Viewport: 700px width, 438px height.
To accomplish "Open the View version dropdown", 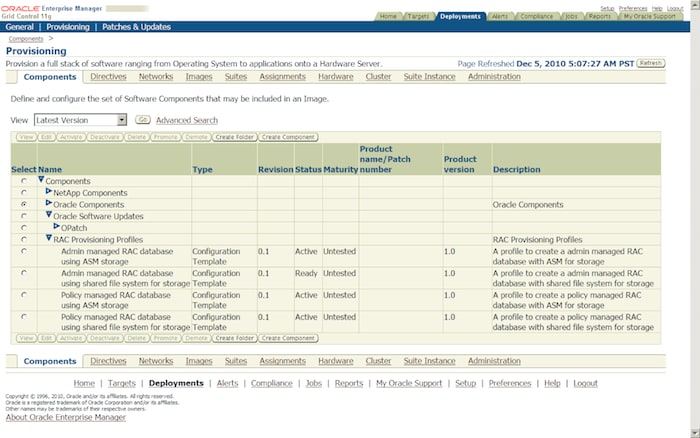I will [80, 120].
